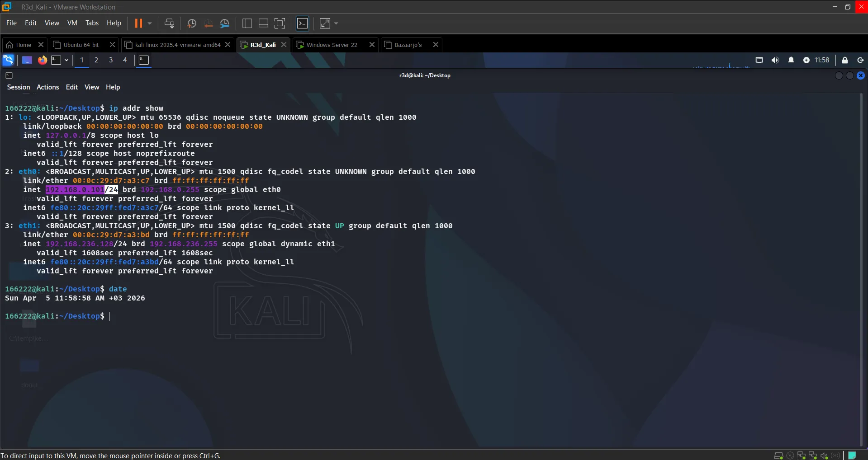Click the power manager icon
This screenshot has width=868, height=460.
tap(806, 60)
